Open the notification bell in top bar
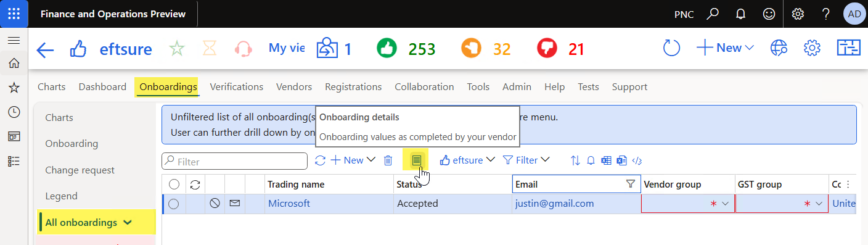 click(741, 14)
